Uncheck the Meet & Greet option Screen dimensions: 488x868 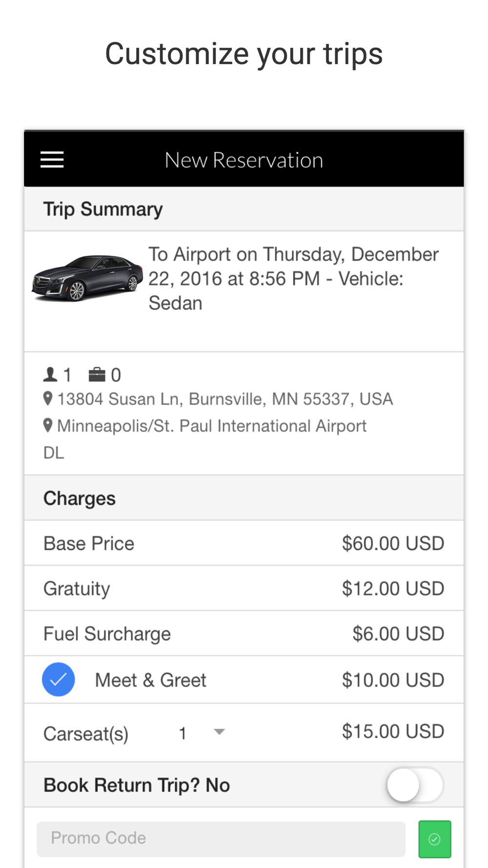point(58,679)
